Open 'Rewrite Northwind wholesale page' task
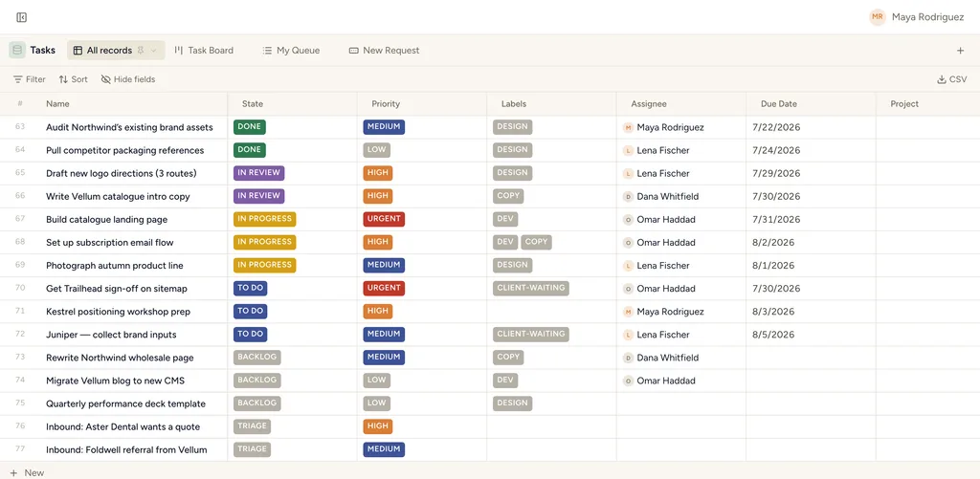This screenshot has width=980, height=479. coord(120,358)
